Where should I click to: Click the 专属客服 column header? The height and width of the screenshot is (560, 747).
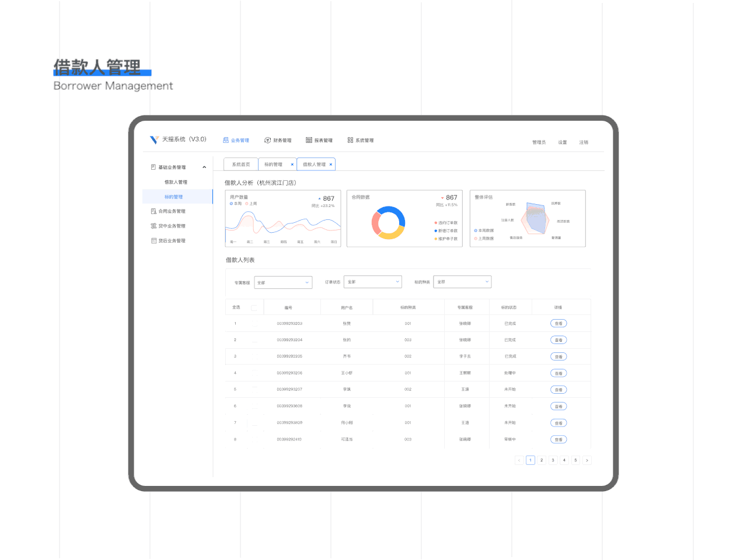click(x=465, y=307)
